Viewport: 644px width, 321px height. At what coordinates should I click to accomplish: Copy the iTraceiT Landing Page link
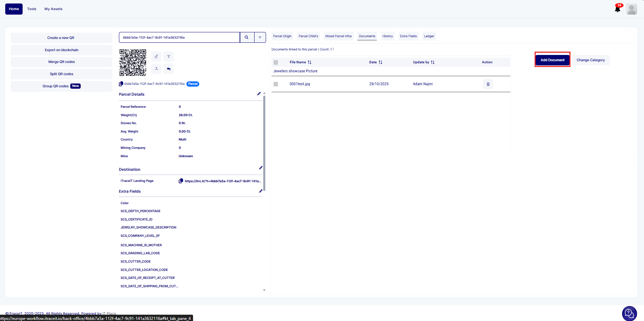click(181, 181)
